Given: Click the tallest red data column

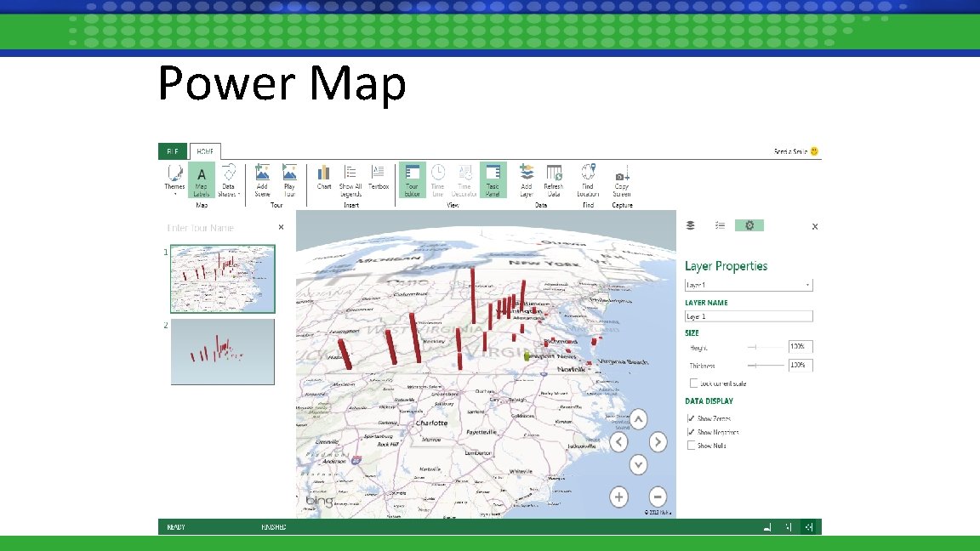Looking at the screenshot, I should tap(473, 296).
